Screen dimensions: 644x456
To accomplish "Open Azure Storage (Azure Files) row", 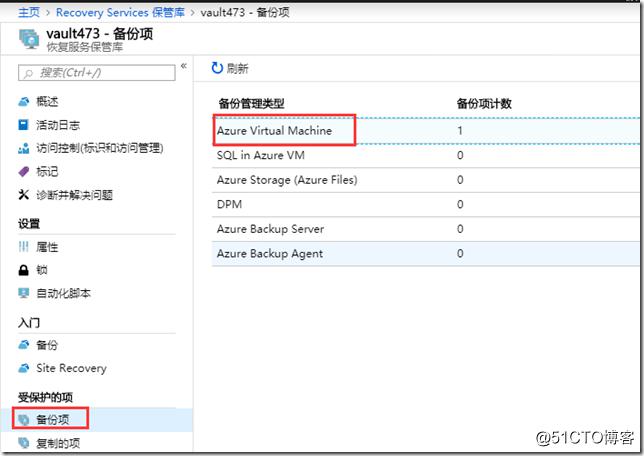I will pyautogui.click(x=426, y=180).
